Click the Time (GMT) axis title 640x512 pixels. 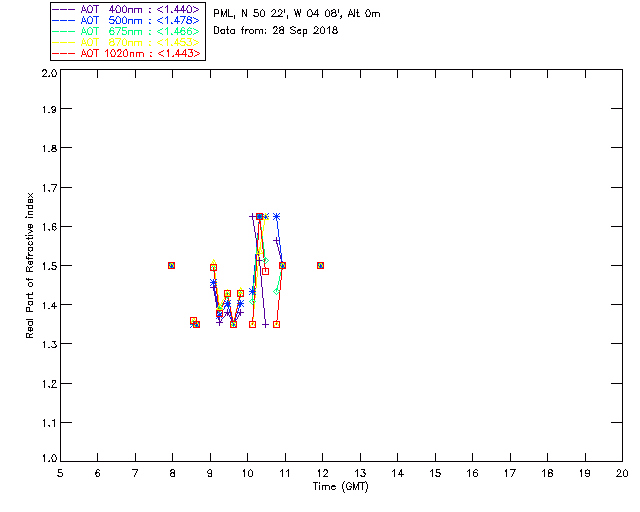tap(340, 487)
